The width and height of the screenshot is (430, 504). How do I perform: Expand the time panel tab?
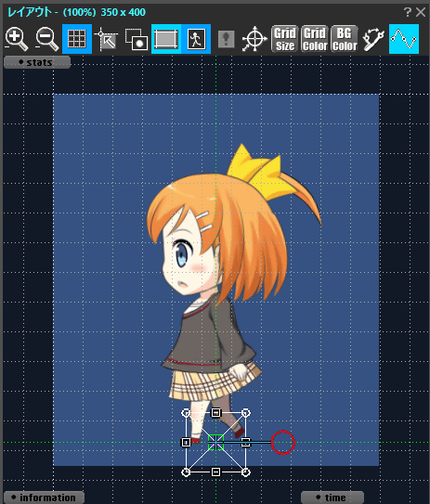coord(332,498)
